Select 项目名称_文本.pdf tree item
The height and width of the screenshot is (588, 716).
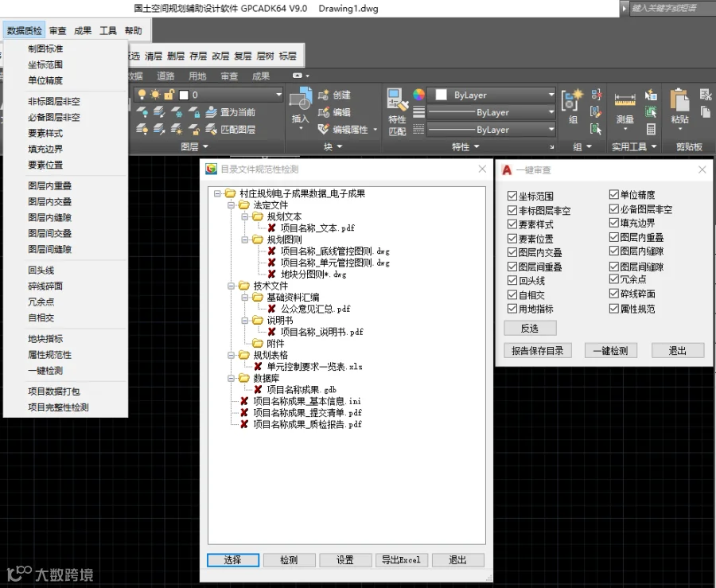[317, 228]
